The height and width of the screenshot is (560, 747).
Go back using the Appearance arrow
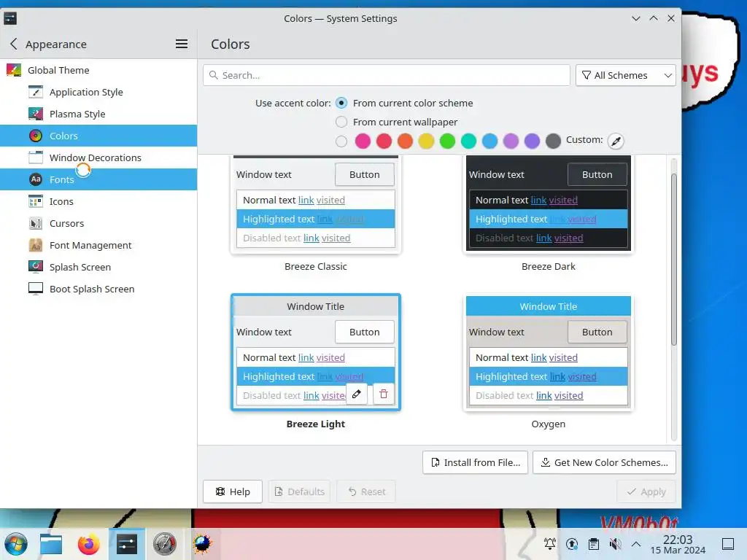pyautogui.click(x=13, y=44)
